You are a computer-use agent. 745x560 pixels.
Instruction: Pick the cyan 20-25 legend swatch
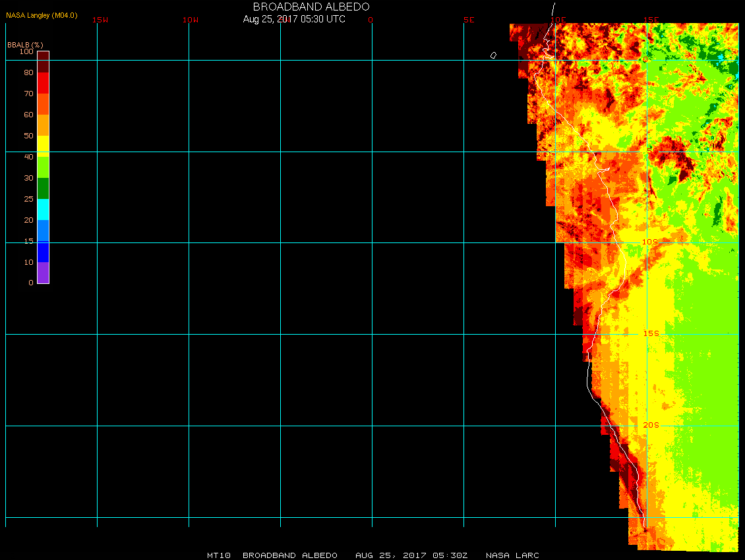point(43,210)
